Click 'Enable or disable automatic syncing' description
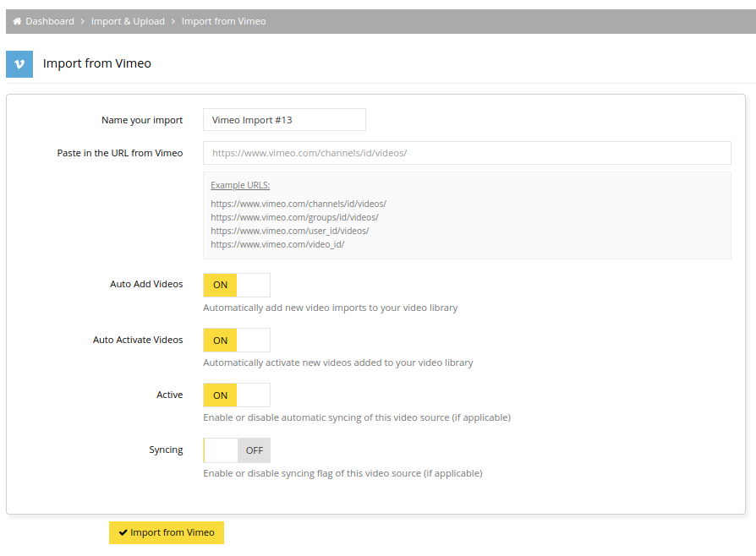The width and height of the screenshot is (756, 556). (357, 417)
